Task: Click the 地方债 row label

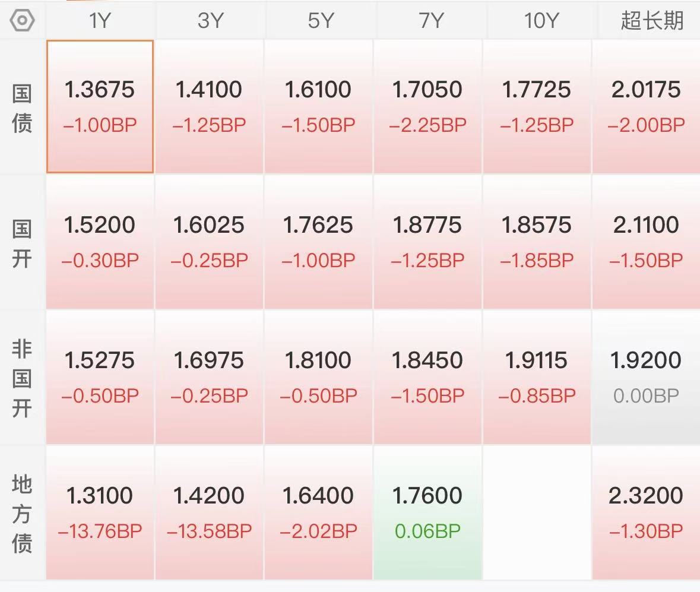Action: [x=22, y=514]
